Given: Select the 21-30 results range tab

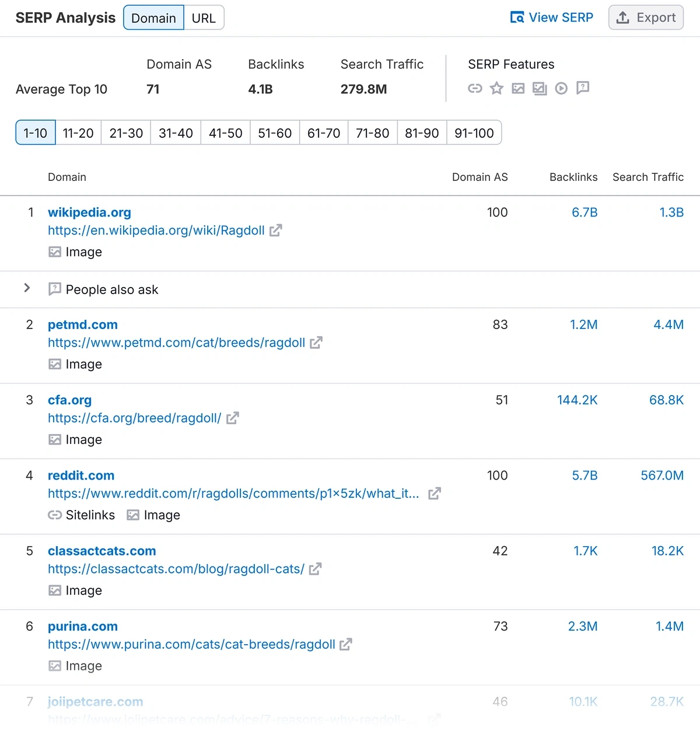Looking at the screenshot, I should click(x=126, y=133).
